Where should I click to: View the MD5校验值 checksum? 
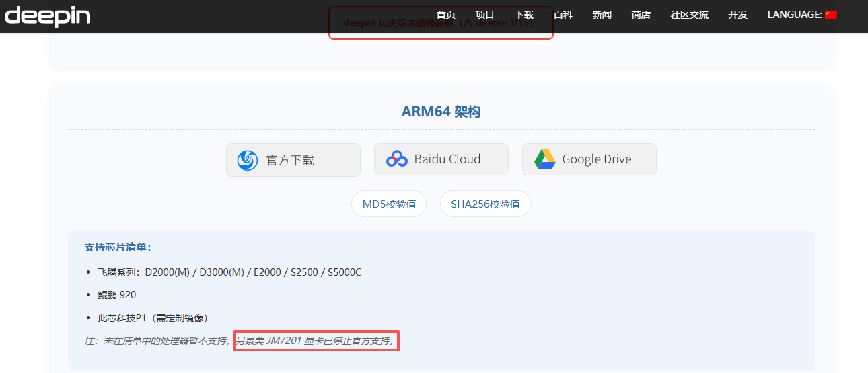coord(389,204)
